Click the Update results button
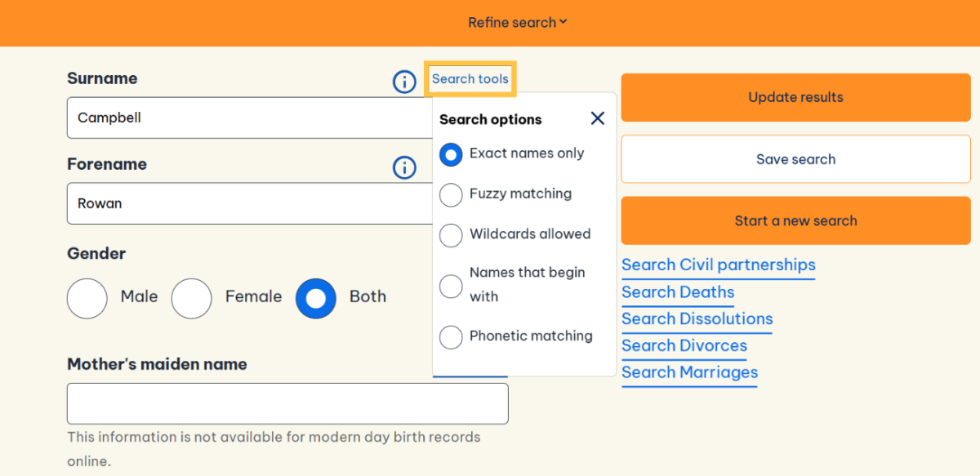The height and width of the screenshot is (476, 980). click(x=795, y=97)
